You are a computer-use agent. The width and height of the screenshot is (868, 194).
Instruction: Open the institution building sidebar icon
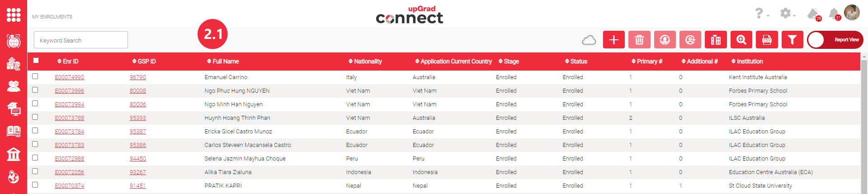(14, 154)
